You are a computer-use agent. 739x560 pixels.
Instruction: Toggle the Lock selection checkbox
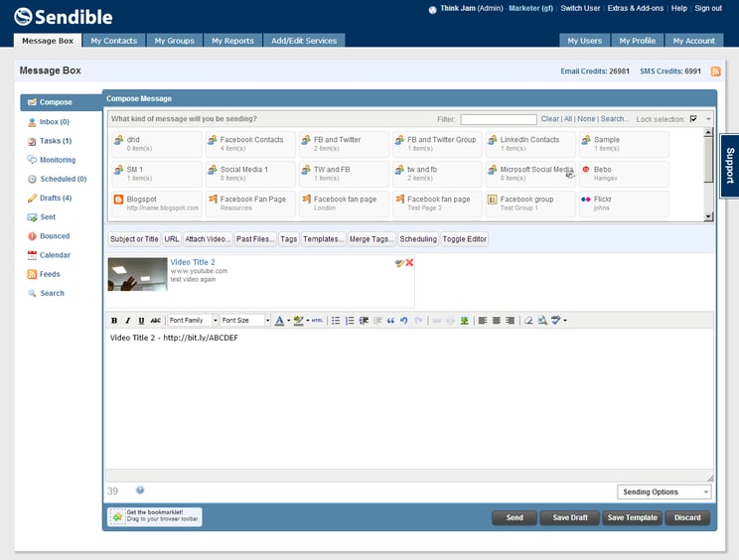693,119
